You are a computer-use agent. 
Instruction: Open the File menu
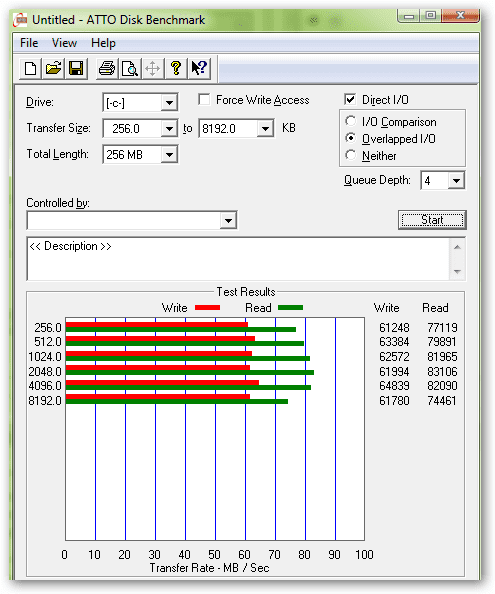(29, 43)
